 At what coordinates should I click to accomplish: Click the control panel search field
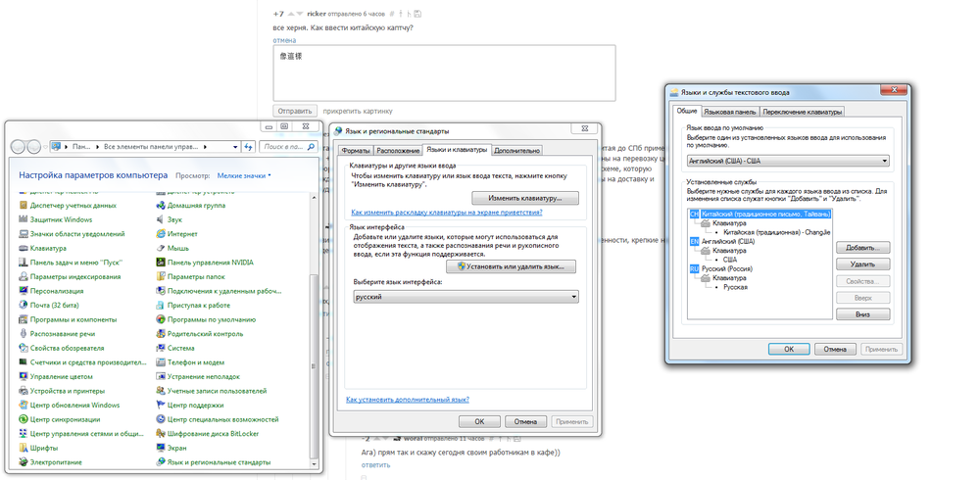pos(285,147)
